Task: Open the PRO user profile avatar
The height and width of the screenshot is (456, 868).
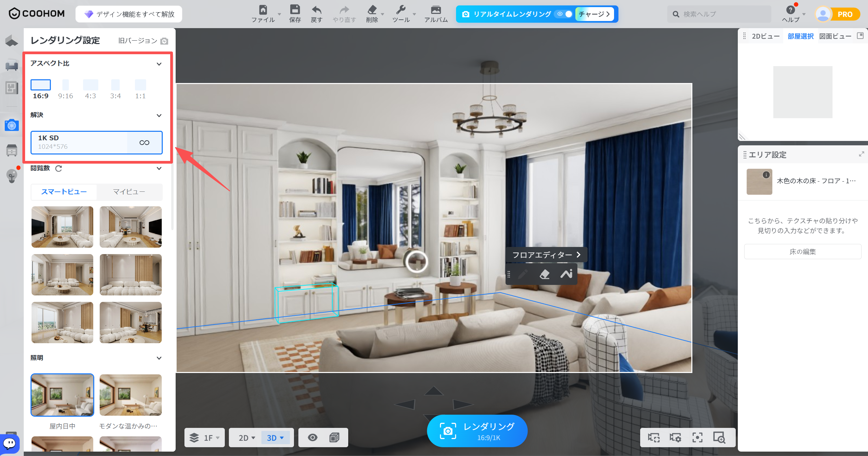Action: 823,14
